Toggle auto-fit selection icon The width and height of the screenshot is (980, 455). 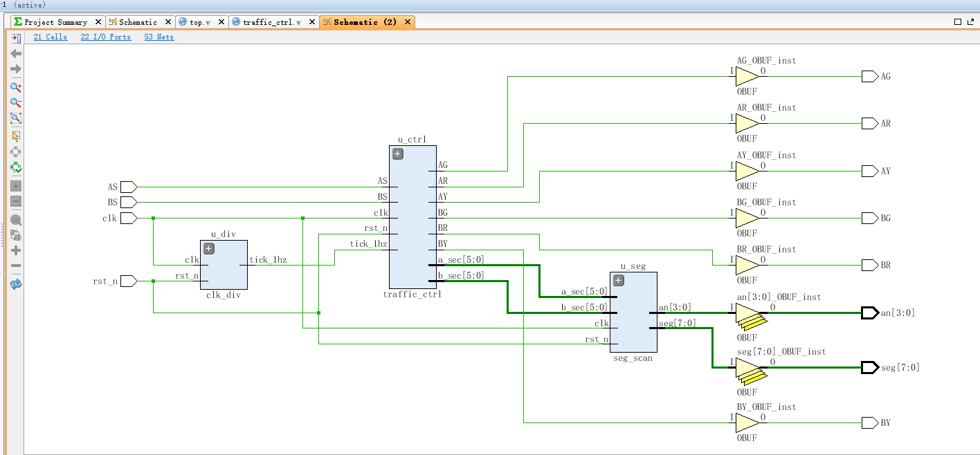pyautogui.click(x=16, y=167)
